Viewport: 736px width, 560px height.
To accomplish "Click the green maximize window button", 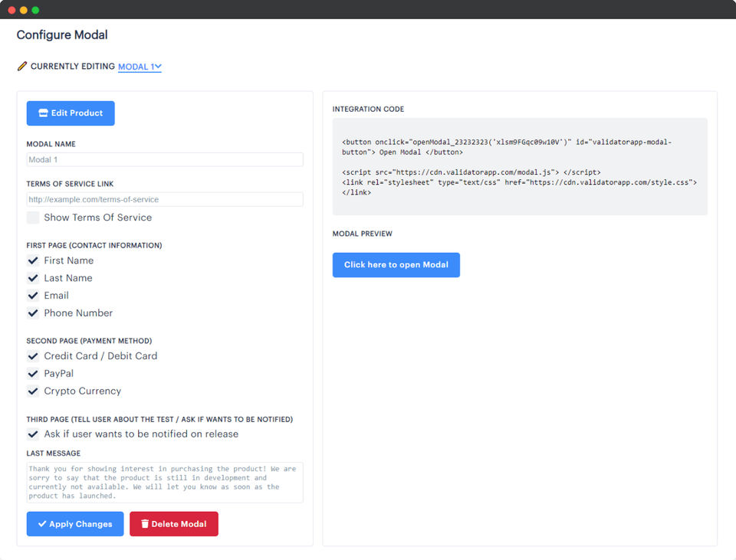I will [x=35, y=10].
